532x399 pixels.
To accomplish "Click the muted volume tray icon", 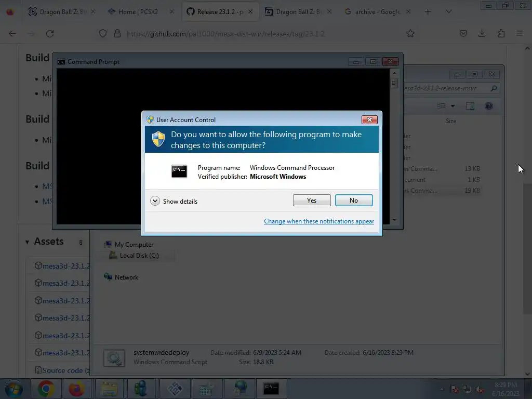I will click(x=480, y=390).
